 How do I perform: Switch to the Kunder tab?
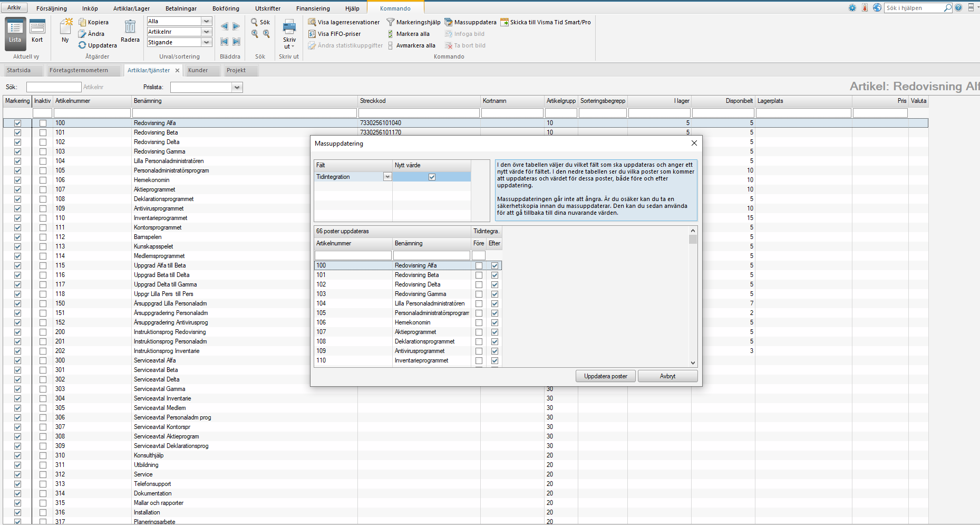tap(198, 70)
